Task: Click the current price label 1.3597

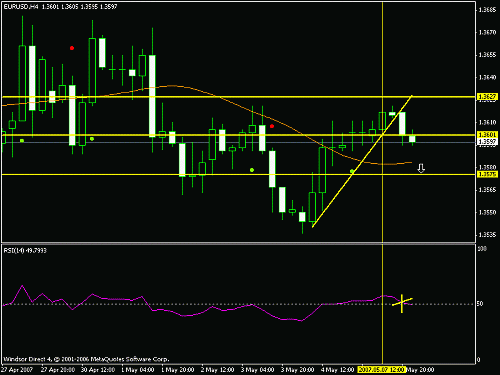Action: coord(487,142)
